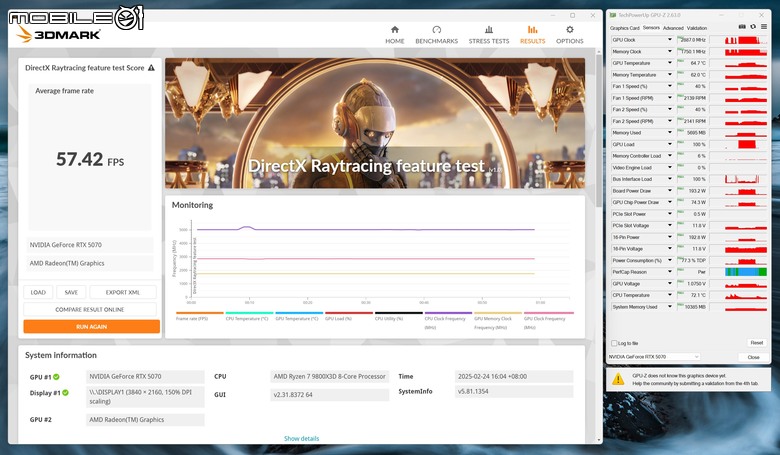Open PerfCap Reason dropdown
Viewport: 780px width, 455px height.
point(670,272)
